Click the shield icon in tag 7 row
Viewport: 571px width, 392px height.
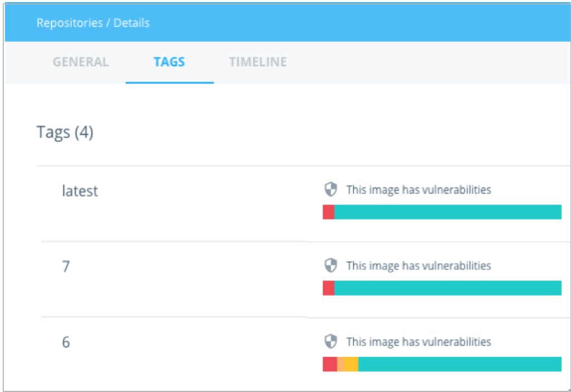(x=331, y=265)
